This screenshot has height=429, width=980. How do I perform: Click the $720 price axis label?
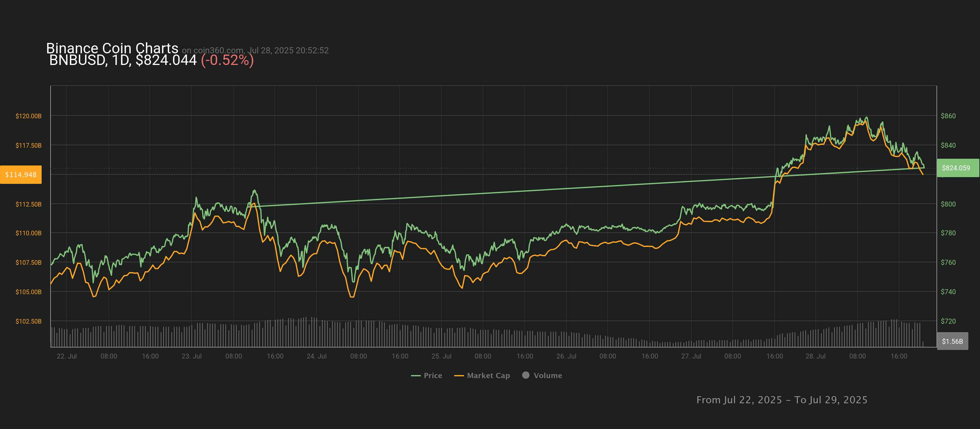point(948,321)
